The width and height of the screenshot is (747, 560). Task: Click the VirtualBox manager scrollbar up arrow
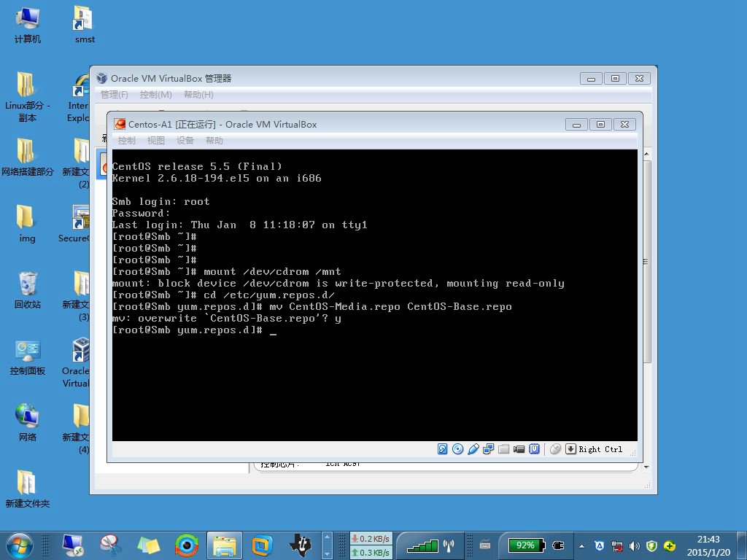coord(646,155)
